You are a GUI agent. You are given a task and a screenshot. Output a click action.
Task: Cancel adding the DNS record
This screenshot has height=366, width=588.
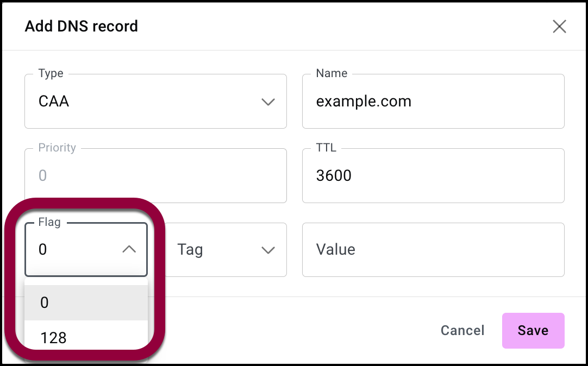(462, 331)
